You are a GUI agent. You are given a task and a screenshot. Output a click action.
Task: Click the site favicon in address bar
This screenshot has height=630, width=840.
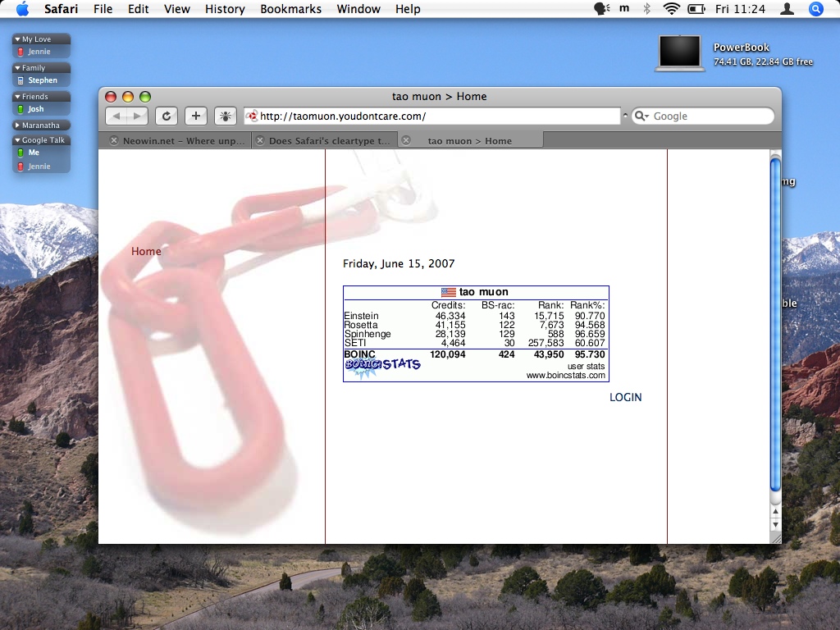click(252, 116)
